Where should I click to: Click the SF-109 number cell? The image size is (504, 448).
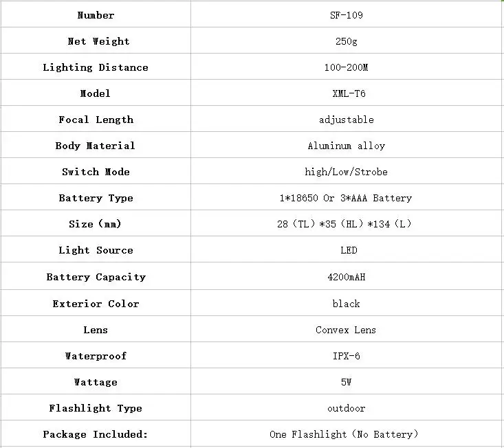click(347, 15)
